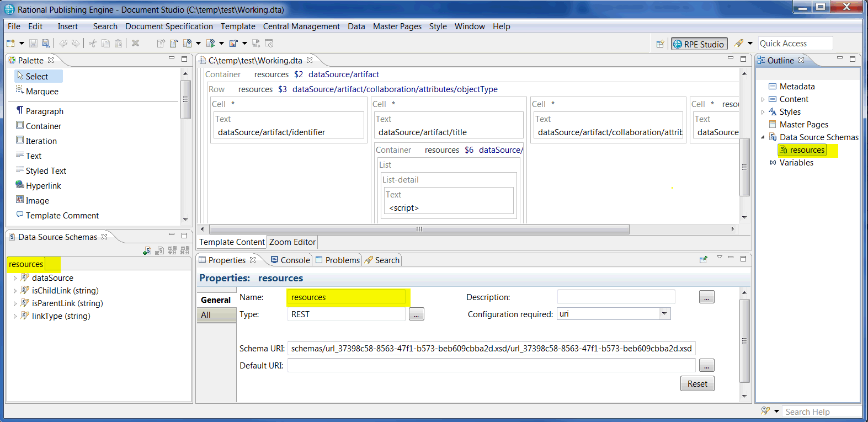
Task: Select Metadata in the Outline tree
Action: tap(792, 87)
